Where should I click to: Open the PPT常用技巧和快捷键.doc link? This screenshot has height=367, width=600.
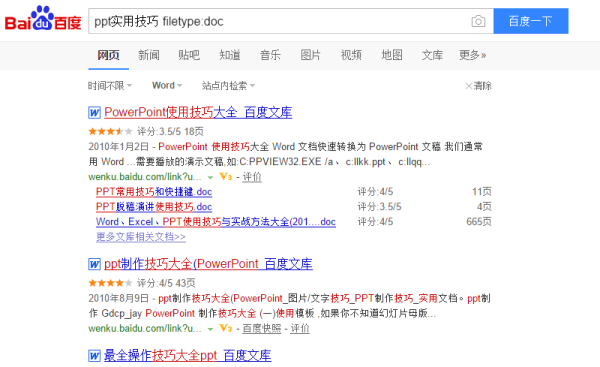(x=154, y=191)
